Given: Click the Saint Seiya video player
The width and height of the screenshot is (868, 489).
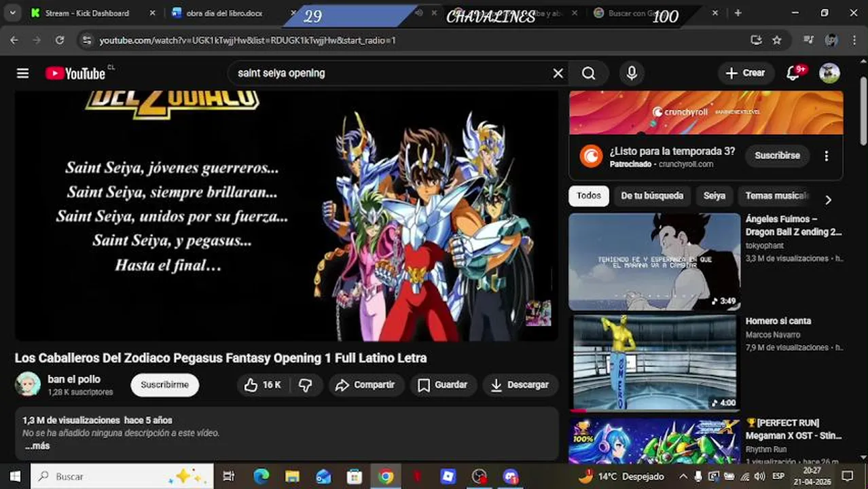Looking at the screenshot, I should (x=287, y=216).
